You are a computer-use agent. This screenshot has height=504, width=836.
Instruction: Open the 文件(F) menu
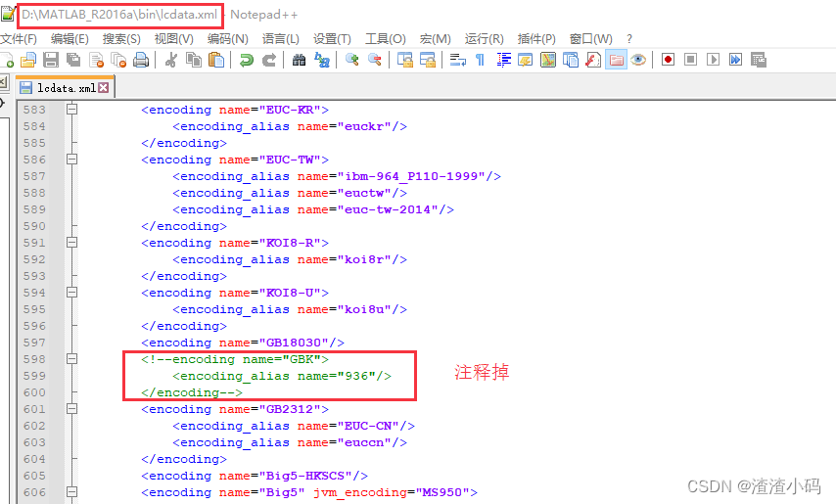(x=19, y=39)
